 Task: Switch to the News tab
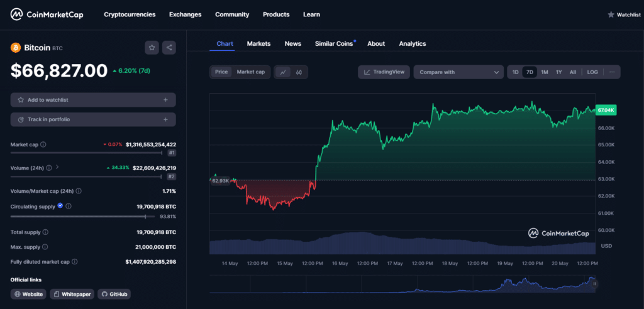[293, 43]
